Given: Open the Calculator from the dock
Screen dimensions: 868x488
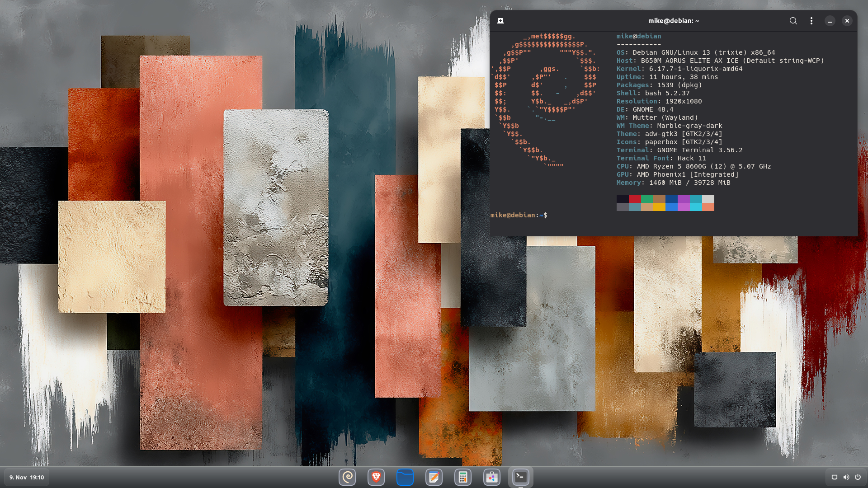Looking at the screenshot, I should [x=463, y=477].
